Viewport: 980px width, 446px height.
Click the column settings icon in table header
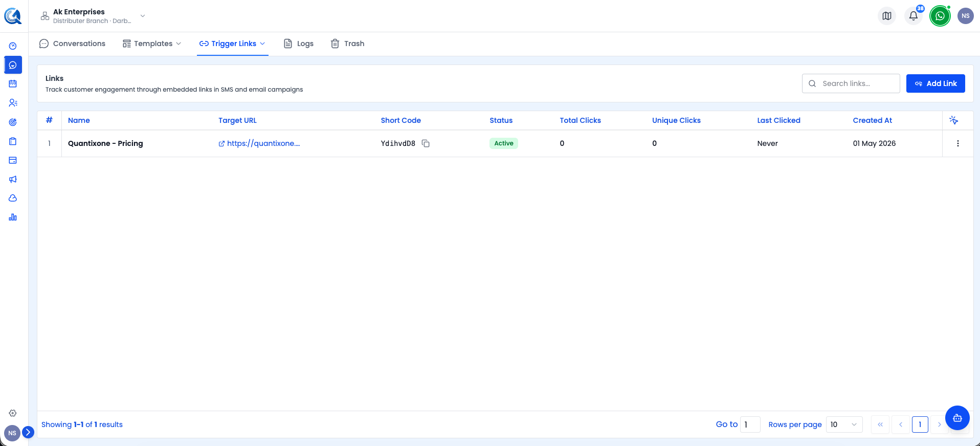point(954,120)
